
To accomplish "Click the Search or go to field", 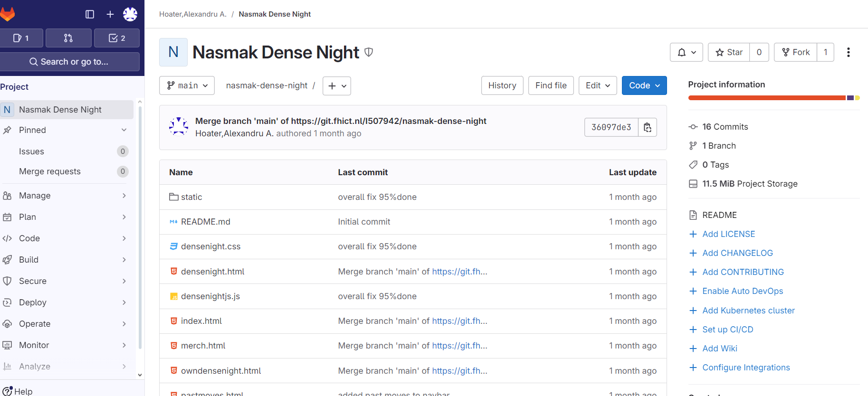I will 69,62.
